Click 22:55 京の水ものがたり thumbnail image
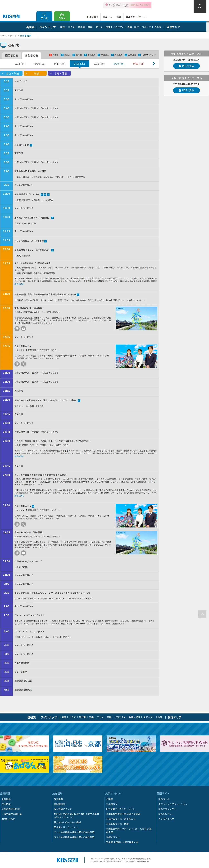The width and height of the screenshot is (209, 868). (x=136, y=543)
